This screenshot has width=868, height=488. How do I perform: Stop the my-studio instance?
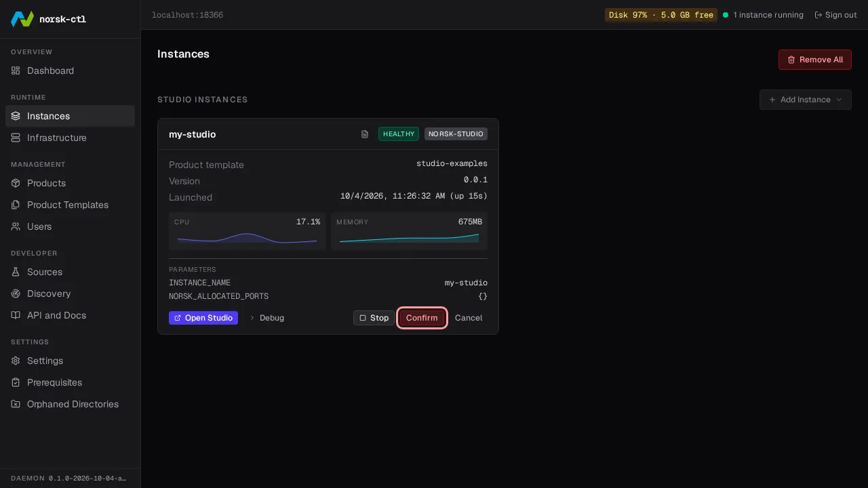tap(374, 318)
